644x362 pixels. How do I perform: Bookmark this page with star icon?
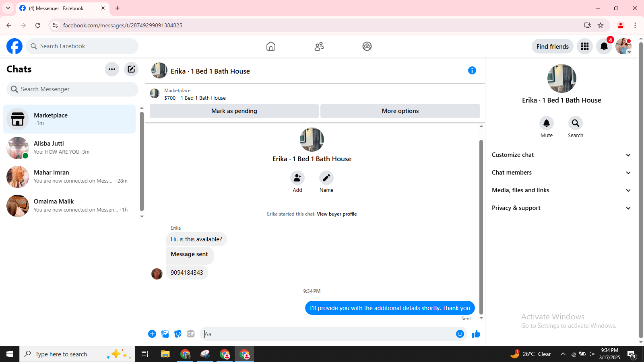click(601, 25)
